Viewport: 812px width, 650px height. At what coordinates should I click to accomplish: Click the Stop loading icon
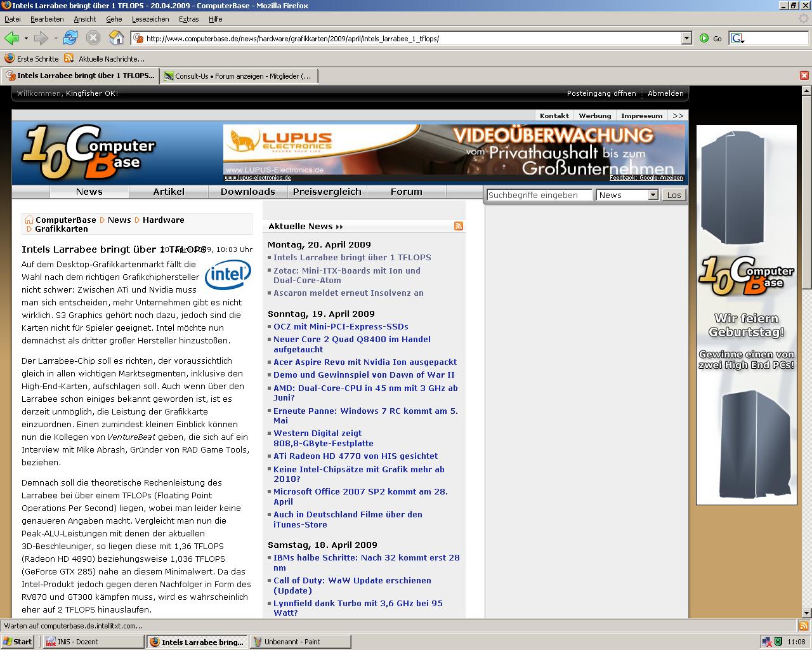[93, 38]
